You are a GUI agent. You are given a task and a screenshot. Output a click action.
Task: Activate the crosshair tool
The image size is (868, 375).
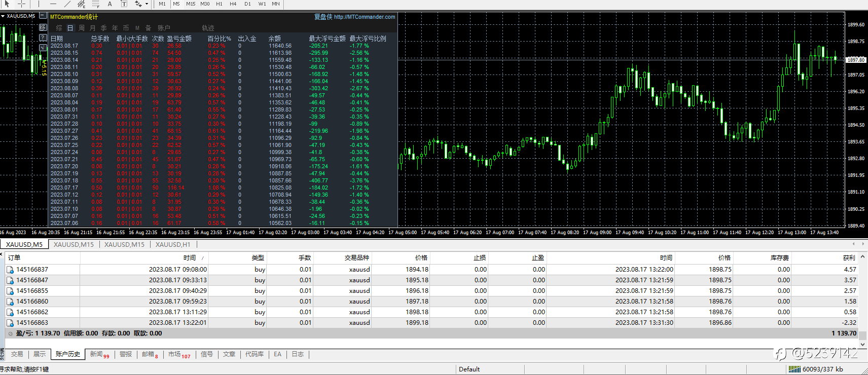click(x=22, y=4)
